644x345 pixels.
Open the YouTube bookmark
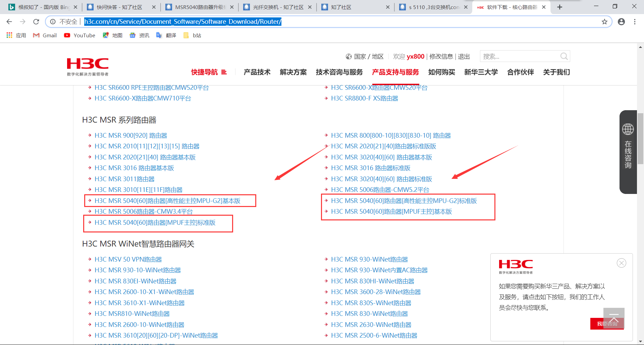tap(80, 35)
